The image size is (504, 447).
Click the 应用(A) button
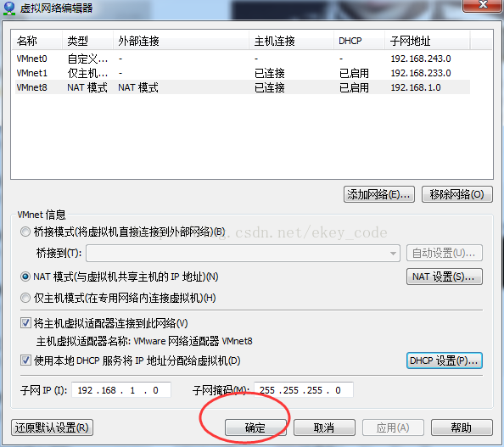[x=393, y=427]
